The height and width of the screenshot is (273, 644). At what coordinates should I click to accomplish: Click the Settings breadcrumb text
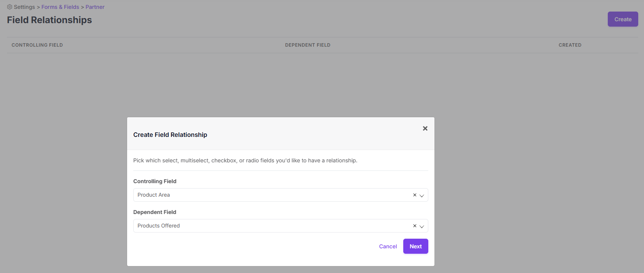pos(24,7)
